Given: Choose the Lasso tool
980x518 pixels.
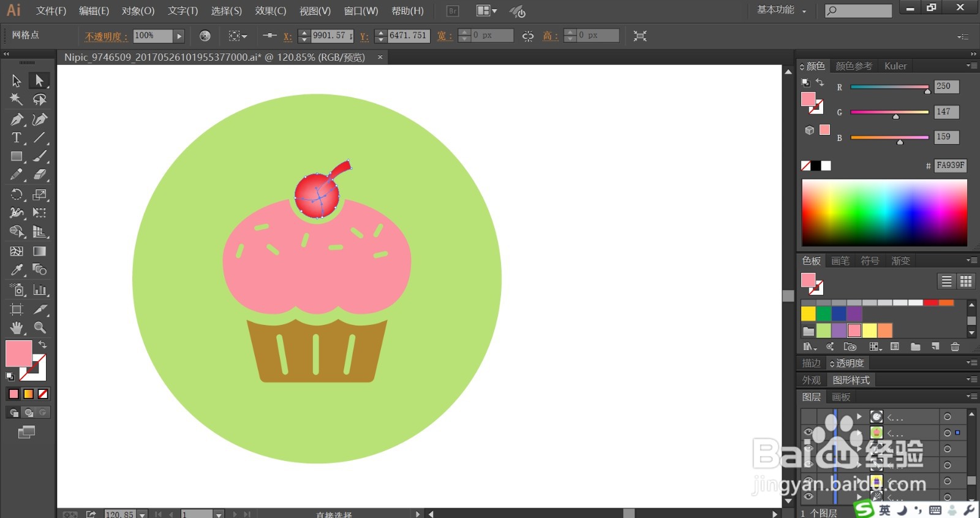Looking at the screenshot, I should click(x=39, y=99).
